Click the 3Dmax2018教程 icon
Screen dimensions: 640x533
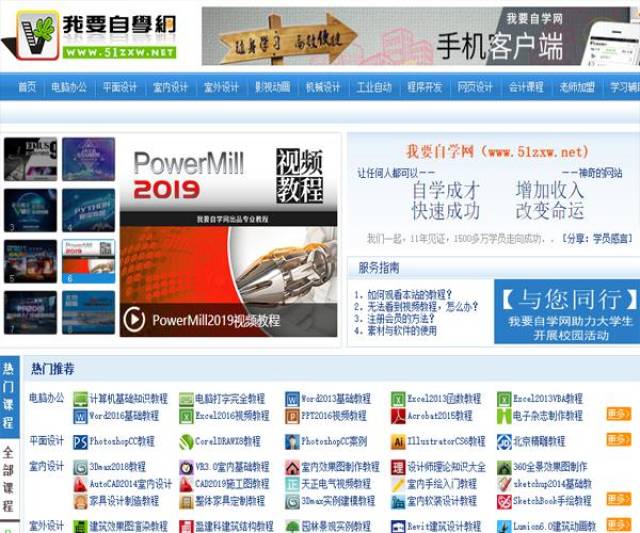point(80,467)
